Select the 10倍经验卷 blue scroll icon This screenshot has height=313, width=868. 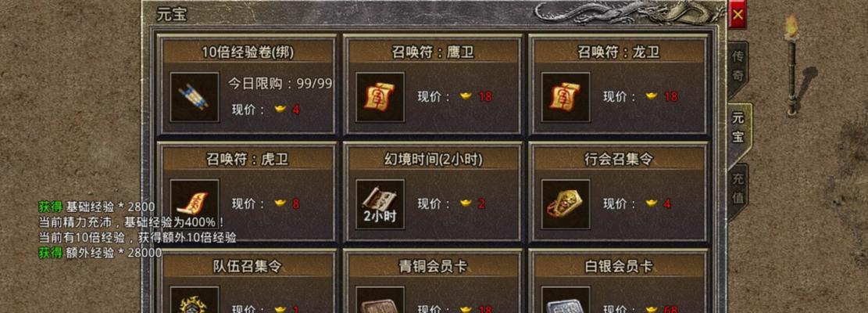tap(194, 97)
